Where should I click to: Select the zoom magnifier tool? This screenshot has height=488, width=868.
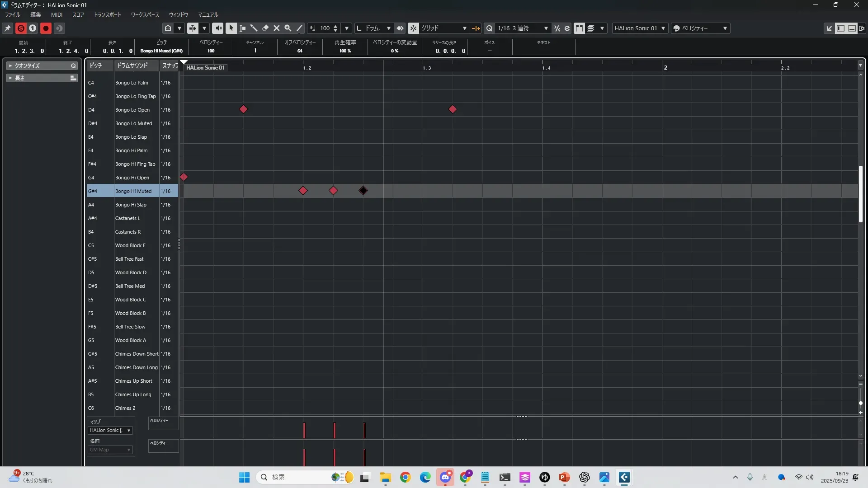pyautogui.click(x=288, y=28)
